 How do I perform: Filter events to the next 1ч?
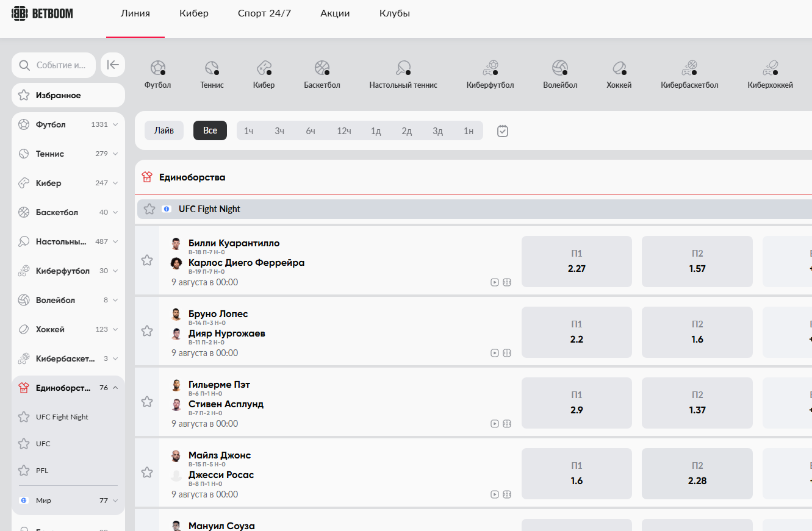pyautogui.click(x=249, y=130)
